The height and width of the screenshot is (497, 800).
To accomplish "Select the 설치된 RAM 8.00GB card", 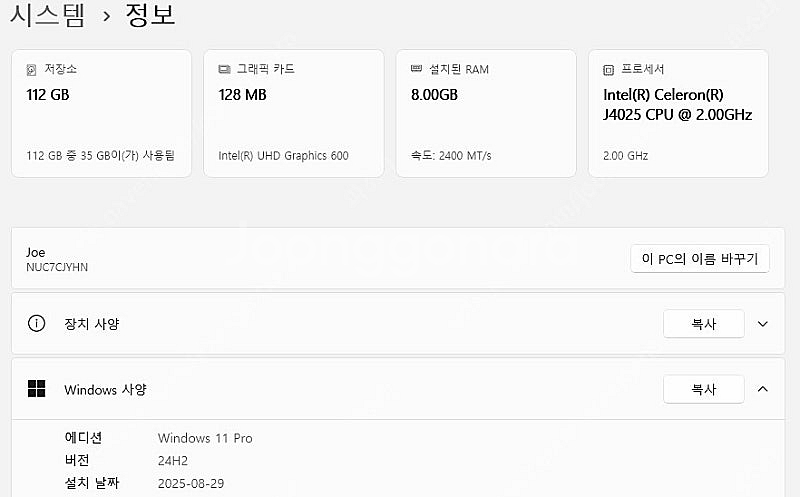I will 486,113.
